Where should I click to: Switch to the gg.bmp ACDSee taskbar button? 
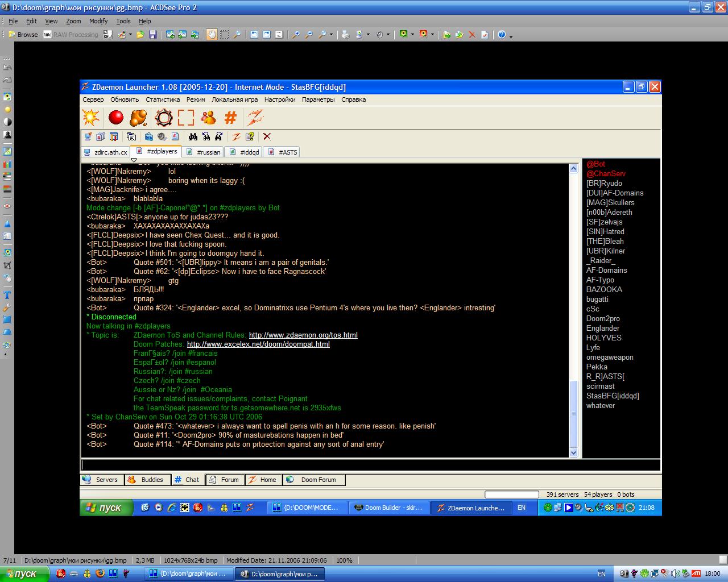pyautogui.click(x=280, y=574)
